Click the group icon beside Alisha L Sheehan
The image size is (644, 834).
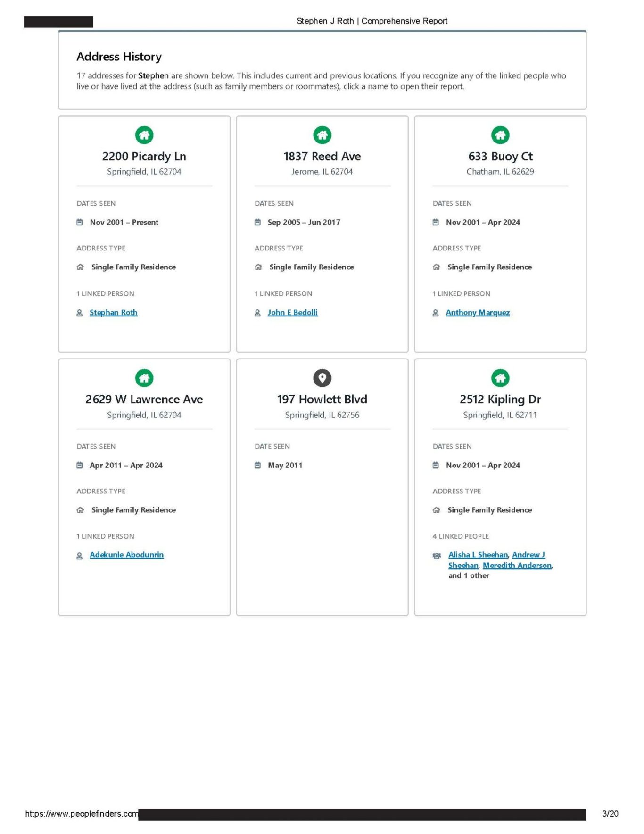[437, 556]
